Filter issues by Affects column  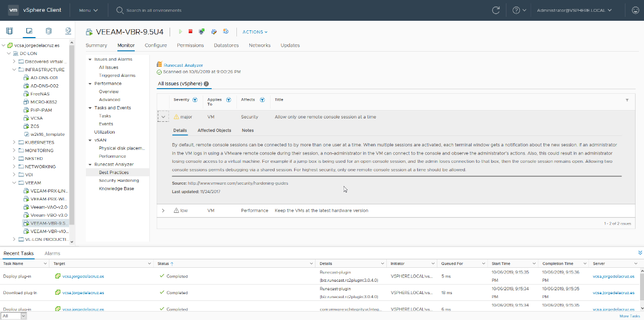coord(262,100)
